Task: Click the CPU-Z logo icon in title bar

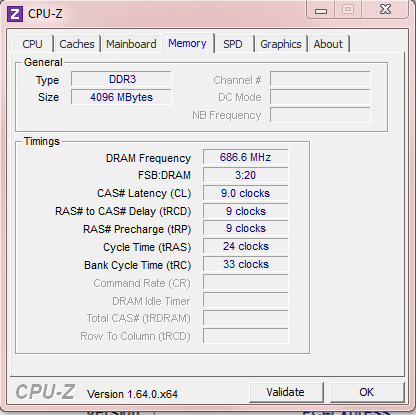Action: pyautogui.click(x=15, y=14)
